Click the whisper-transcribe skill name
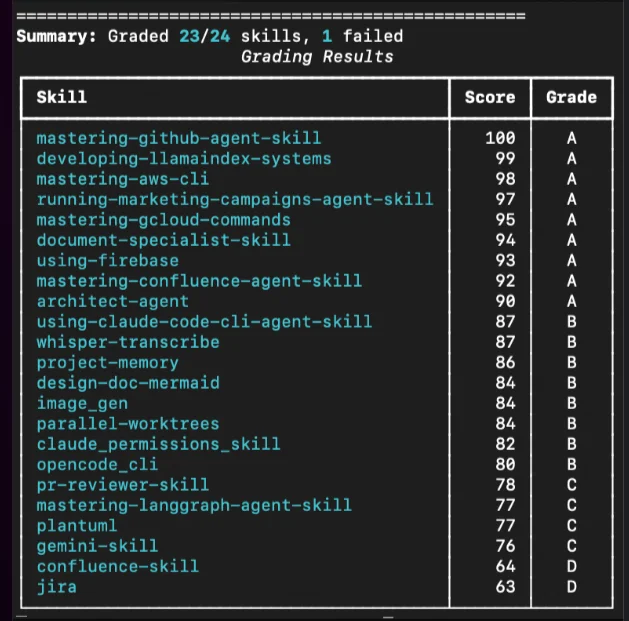Screen dimensions: 629x621 [x=127, y=342]
